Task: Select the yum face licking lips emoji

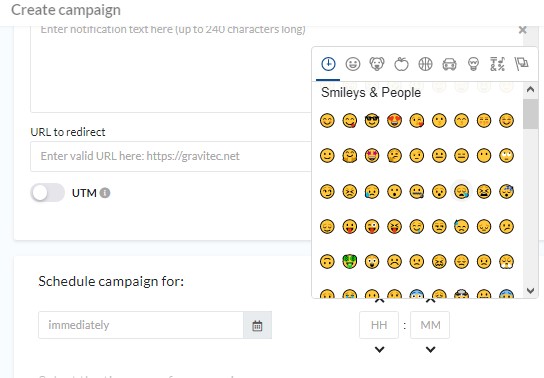Action: pos(350,121)
